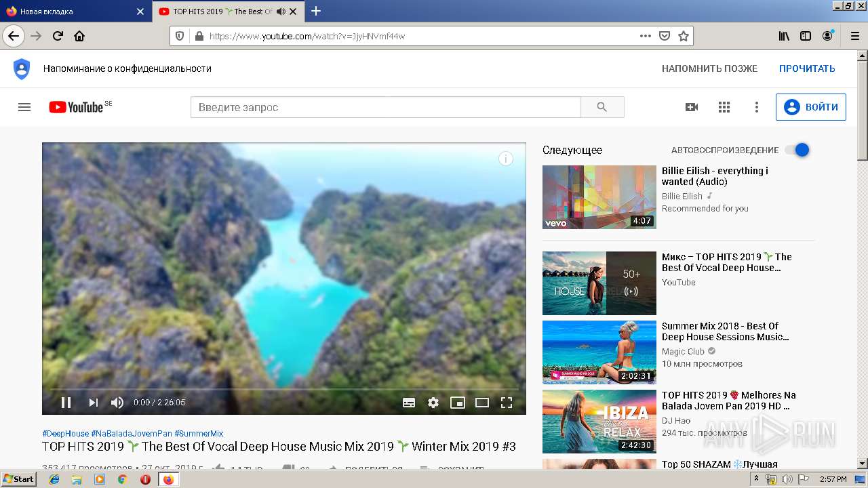This screenshot has height=488, width=868.
Task: Mute audio on the TOP HITS tab
Action: [281, 12]
